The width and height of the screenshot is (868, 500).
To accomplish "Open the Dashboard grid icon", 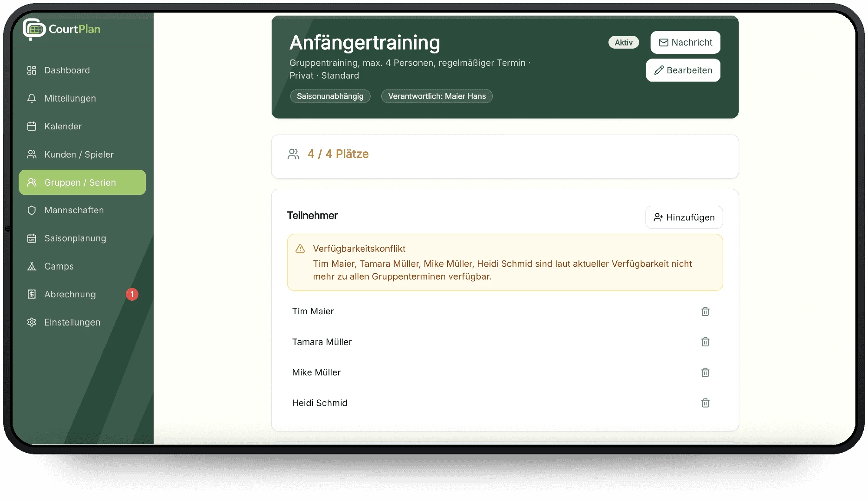I will point(32,70).
